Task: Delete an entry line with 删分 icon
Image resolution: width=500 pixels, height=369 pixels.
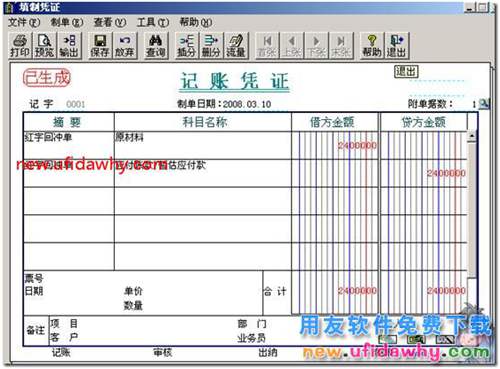Action: (x=211, y=46)
